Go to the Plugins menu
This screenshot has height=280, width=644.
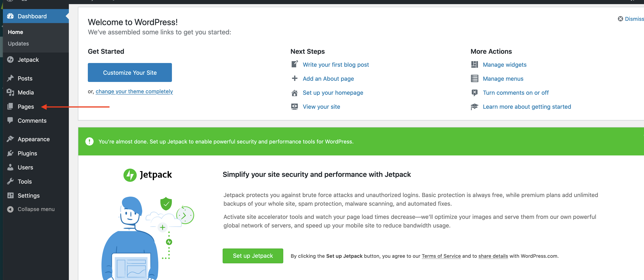36,153
